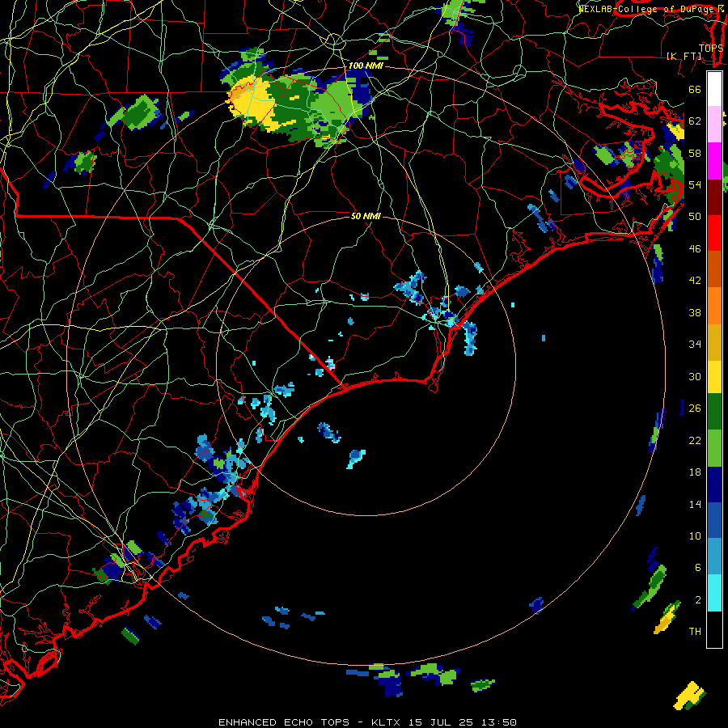The width and height of the screenshot is (728, 728).
Task: Click the legend value "62"
Action: pyautogui.click(x=695, y=121)
